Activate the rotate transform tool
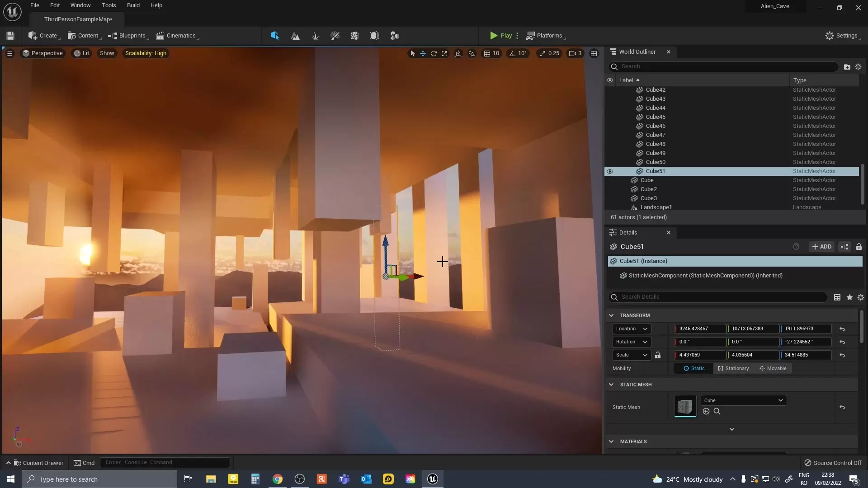 [434, 53]
